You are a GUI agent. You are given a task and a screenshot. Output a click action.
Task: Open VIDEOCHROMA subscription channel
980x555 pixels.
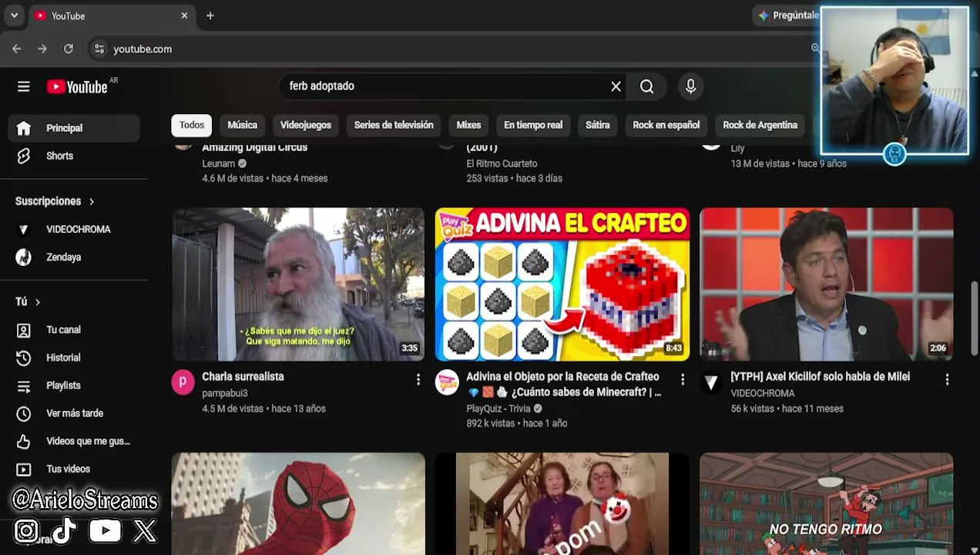tap(74, 229)
